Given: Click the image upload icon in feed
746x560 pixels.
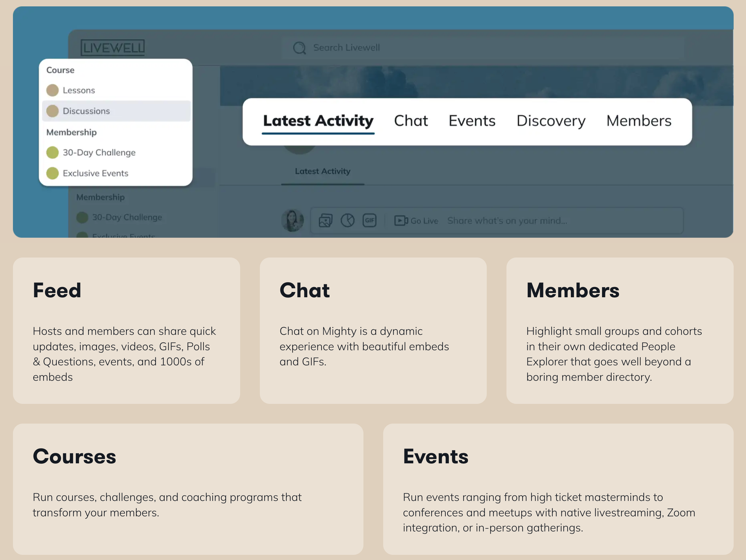Looking at the screenshot, I should [324, 221].
